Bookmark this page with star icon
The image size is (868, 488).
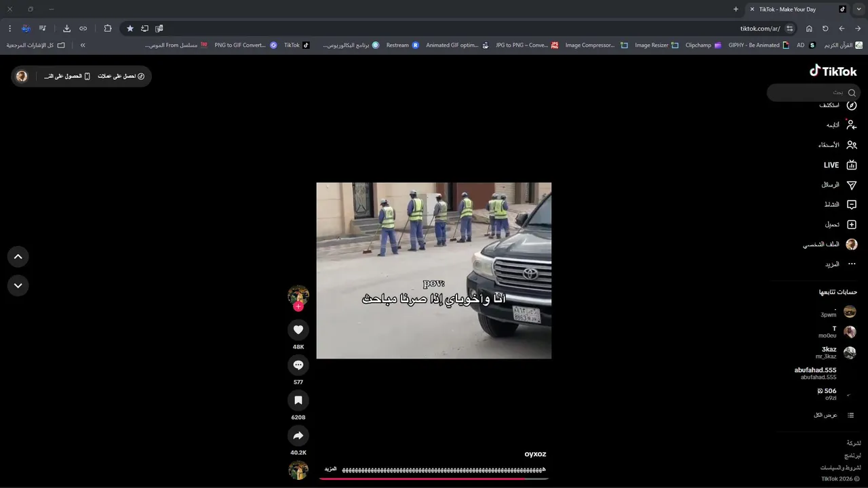pyautogui.click(x=130, y=28)
